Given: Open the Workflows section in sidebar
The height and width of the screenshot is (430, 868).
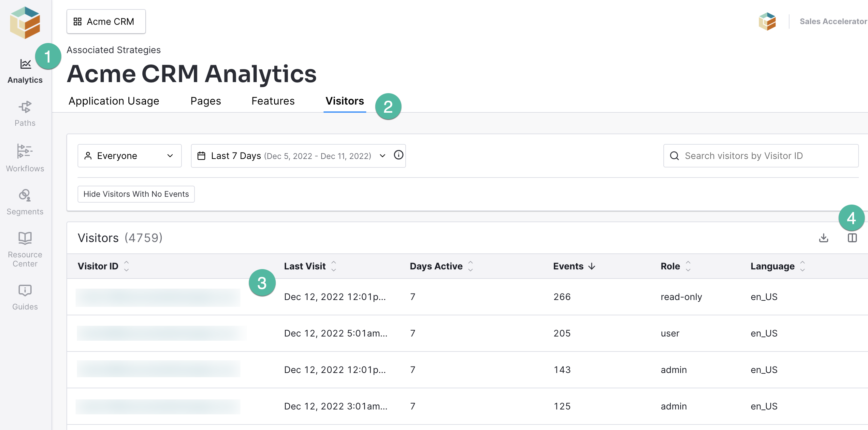Looking at the screenshot, I should tap(25, 158).
